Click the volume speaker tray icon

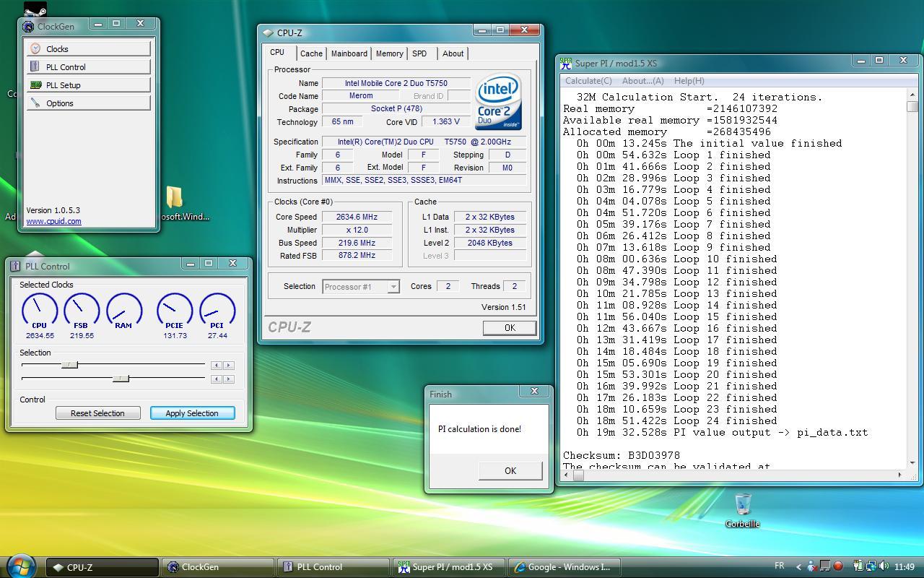[884, 566]
